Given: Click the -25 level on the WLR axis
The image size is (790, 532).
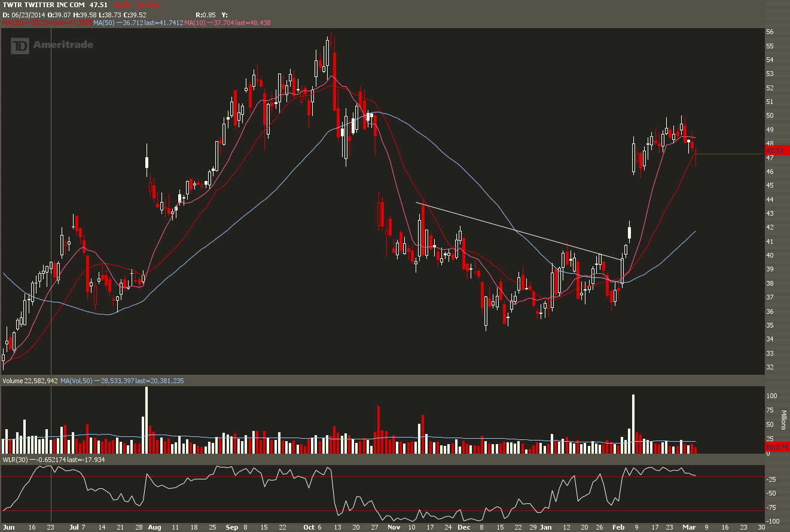Looking at the screenshot, I should click(771, 479).
